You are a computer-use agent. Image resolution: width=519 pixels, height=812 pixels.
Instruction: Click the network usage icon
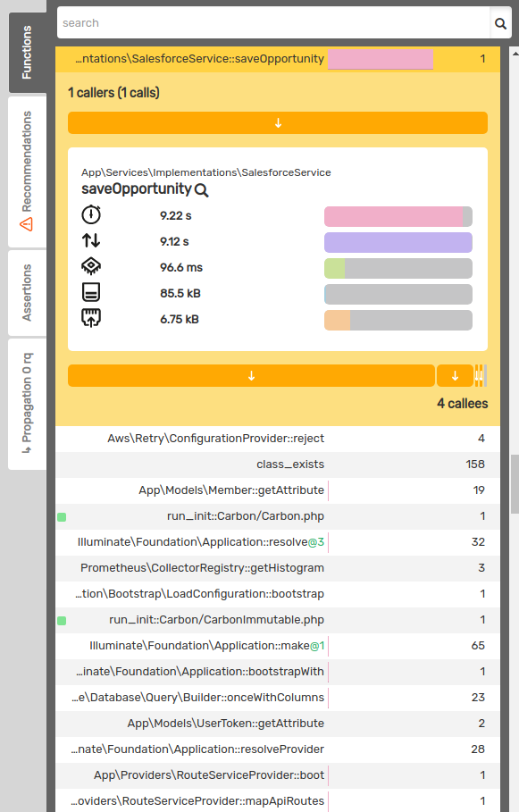point(91,318)
